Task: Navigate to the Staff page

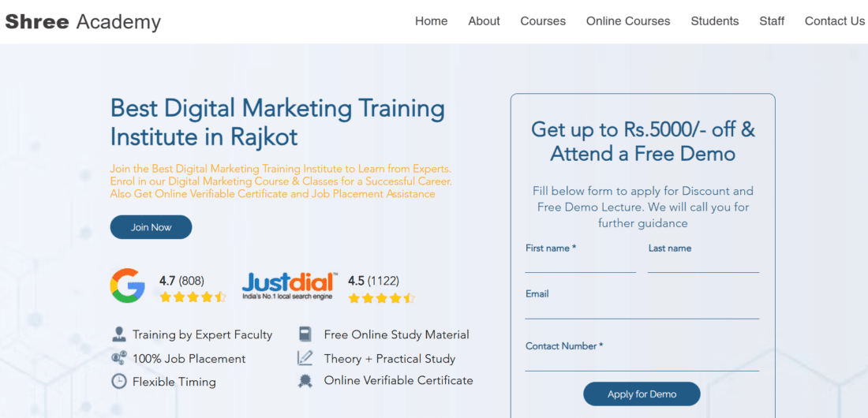Action: click(x=772, y=21)
